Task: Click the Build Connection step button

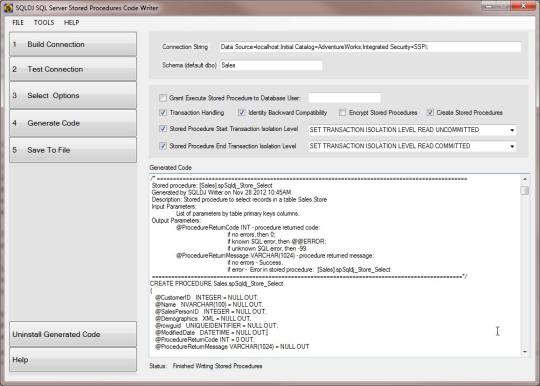Action: 73,44
